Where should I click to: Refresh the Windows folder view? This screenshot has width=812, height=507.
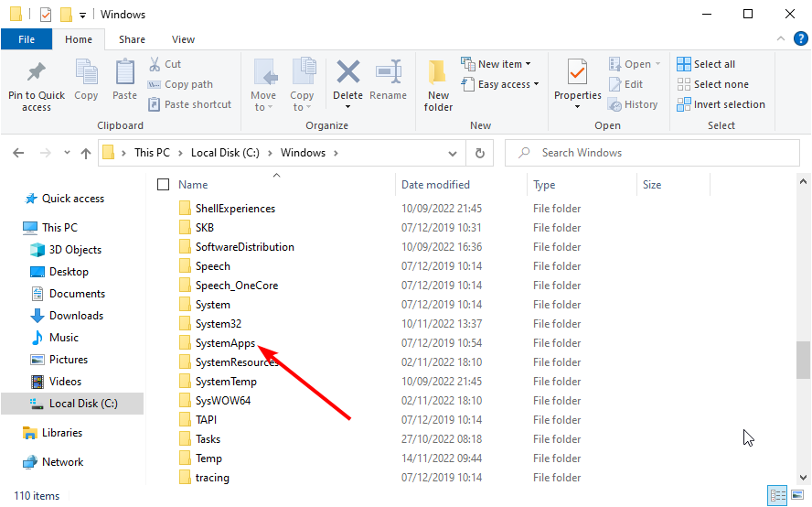click(x=480, y=153)
